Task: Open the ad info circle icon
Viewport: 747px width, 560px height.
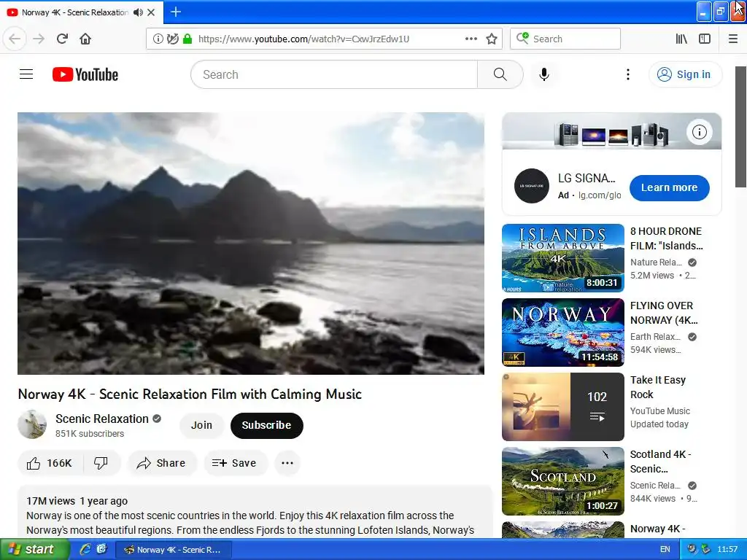Action: point(700,132)
